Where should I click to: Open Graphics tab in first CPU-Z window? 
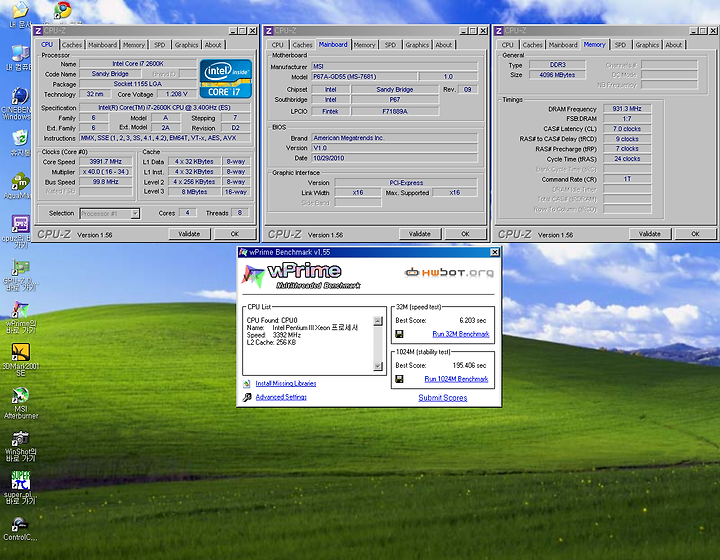pyautogui.click(x=186, y=45)
